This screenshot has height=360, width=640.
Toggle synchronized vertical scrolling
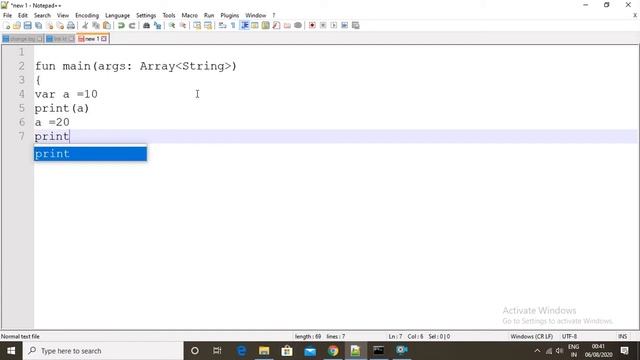[197, 25]
